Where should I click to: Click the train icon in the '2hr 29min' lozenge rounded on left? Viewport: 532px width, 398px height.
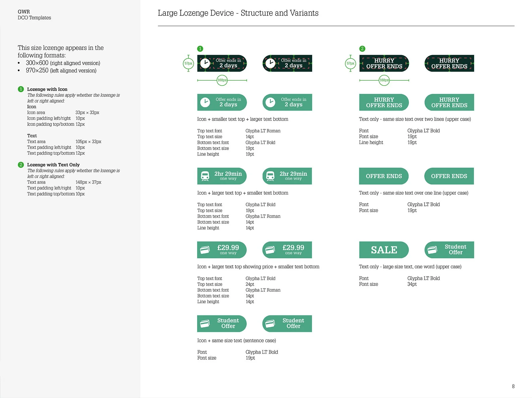coord(270,176)
